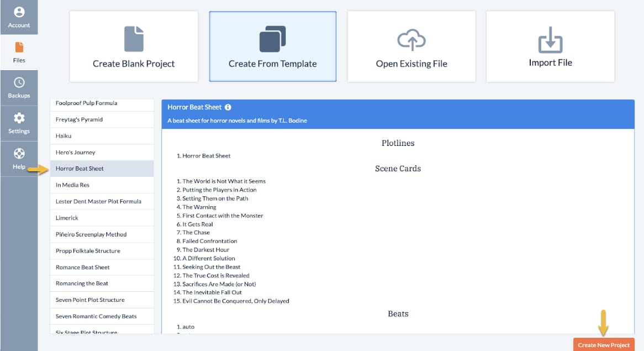Screen dimensions: 644x351
Task: Click info icon next to Horror Beat Sheet
Action: [228, 107]
